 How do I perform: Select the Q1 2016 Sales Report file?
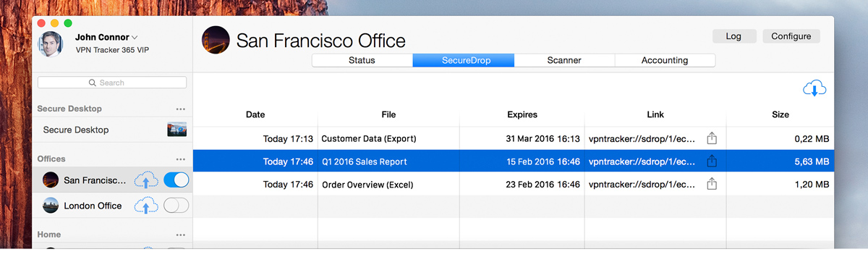coord(364,161)
